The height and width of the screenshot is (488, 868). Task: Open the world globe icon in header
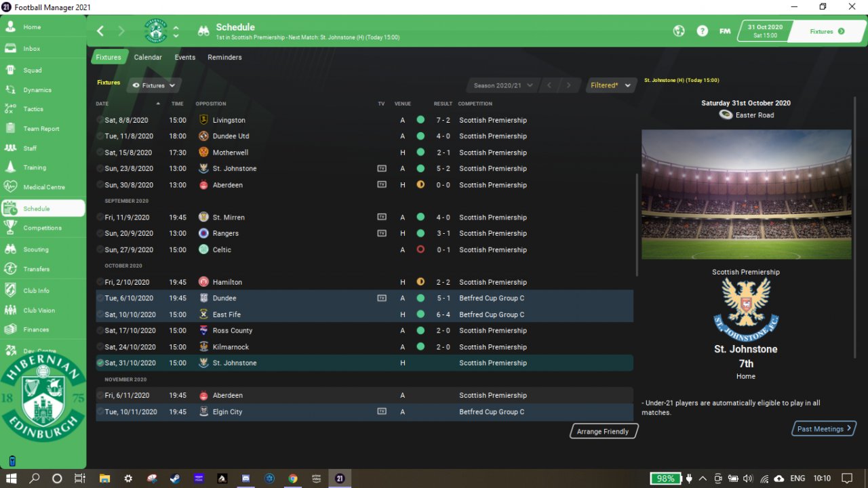pyautogui.click(x=679, y=31)
